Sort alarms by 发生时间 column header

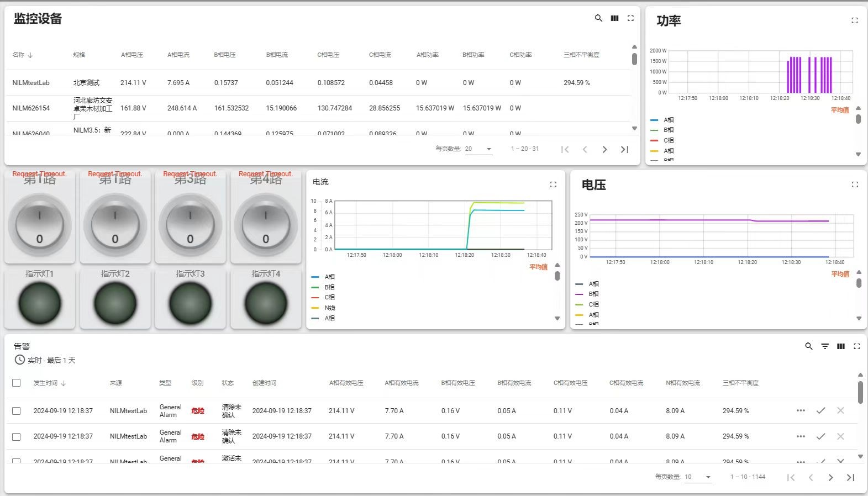coord(45,383)
